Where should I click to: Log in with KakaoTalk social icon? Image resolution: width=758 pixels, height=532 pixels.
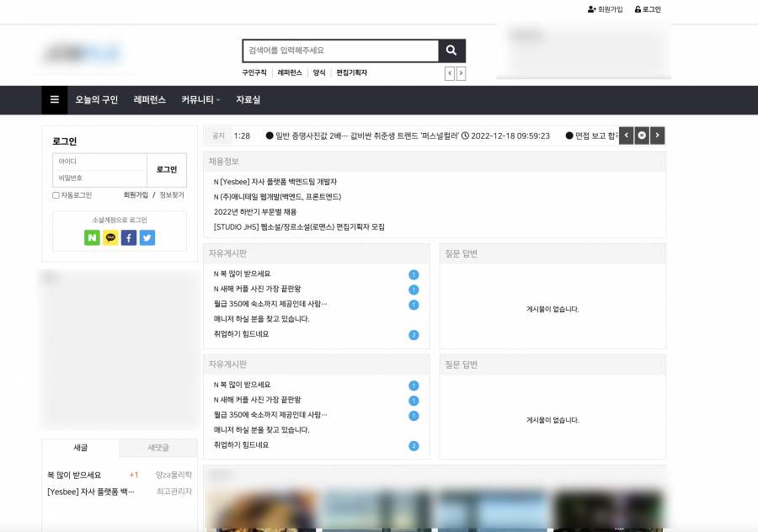click(x=110, y=237)
